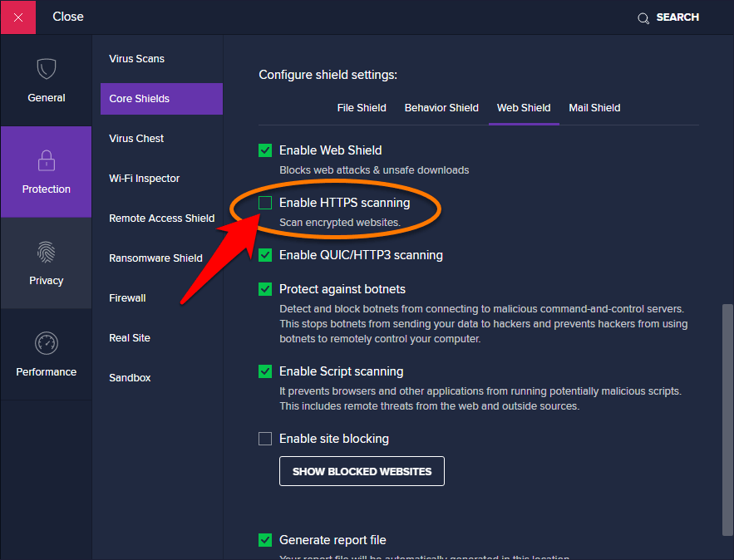Open the Sandbox section
This screenshot has width=734, height=560.
(x=130, y=377)
